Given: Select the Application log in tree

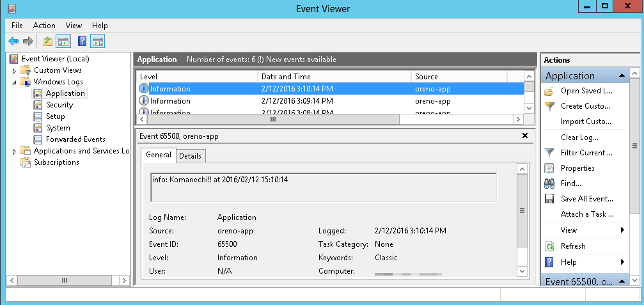Looking at the screenshot, I should coord(65,93).
